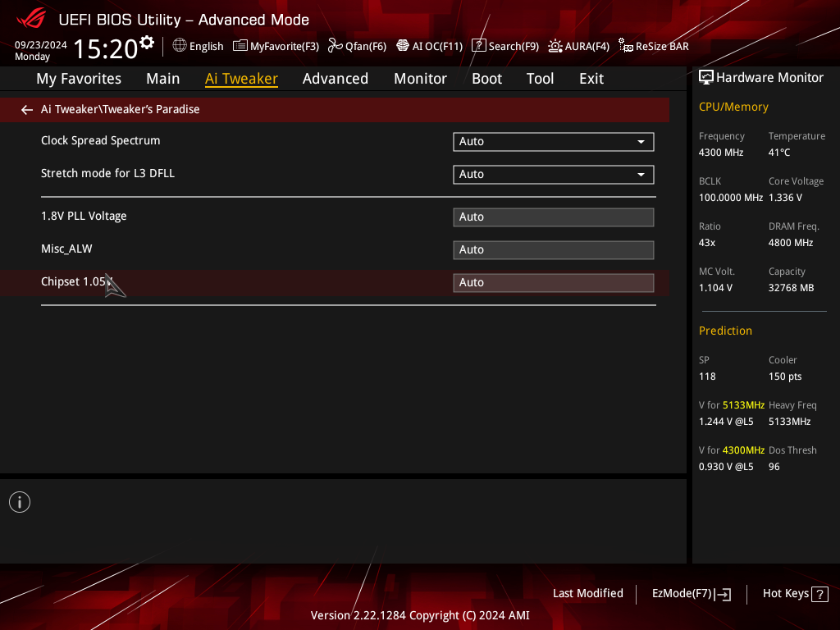
Task: Click 1.104 V MC voltage value
Action: [715, 288]
